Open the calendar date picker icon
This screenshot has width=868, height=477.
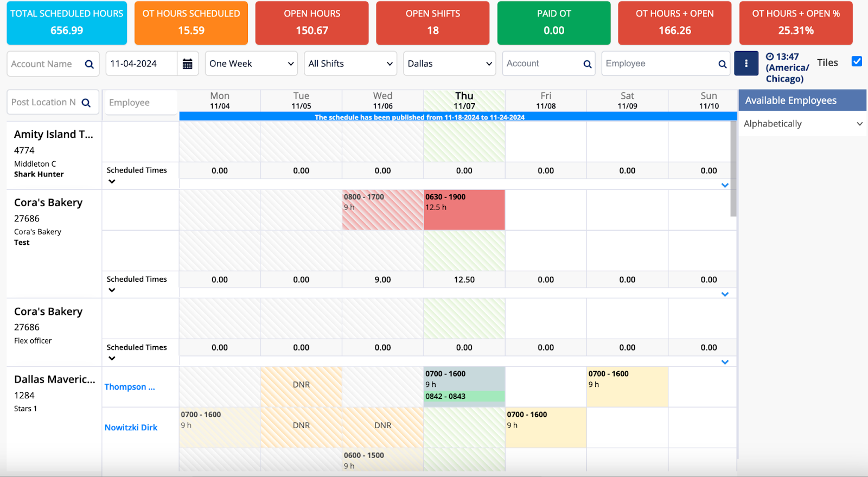click(x=187, y=64)
